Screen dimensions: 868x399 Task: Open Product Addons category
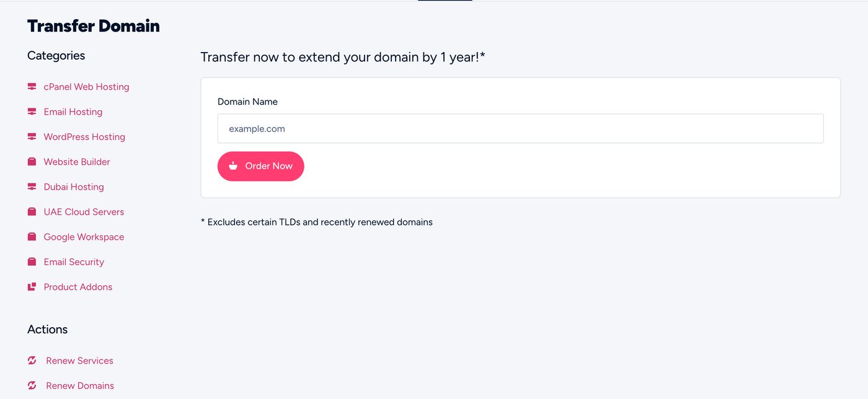(x=78, y=287)
